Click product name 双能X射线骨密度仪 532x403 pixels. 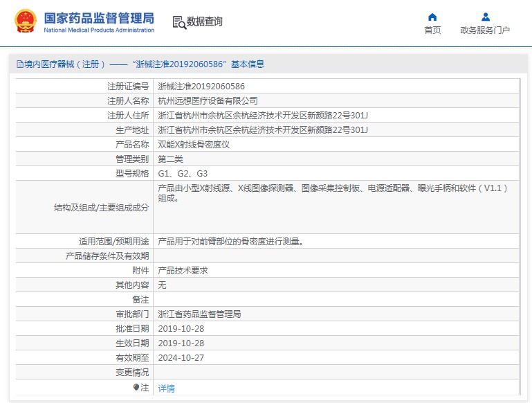(x=193, y=145)
